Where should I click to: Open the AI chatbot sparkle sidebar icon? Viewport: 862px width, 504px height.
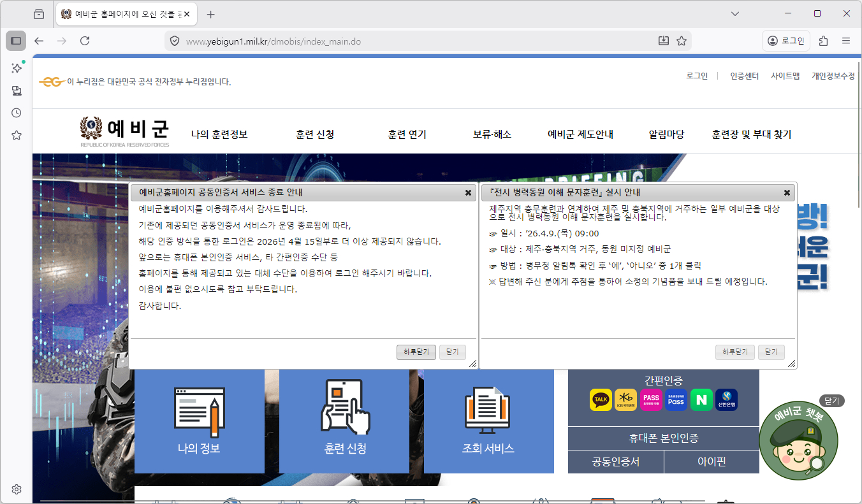click(x=17, y=68)
